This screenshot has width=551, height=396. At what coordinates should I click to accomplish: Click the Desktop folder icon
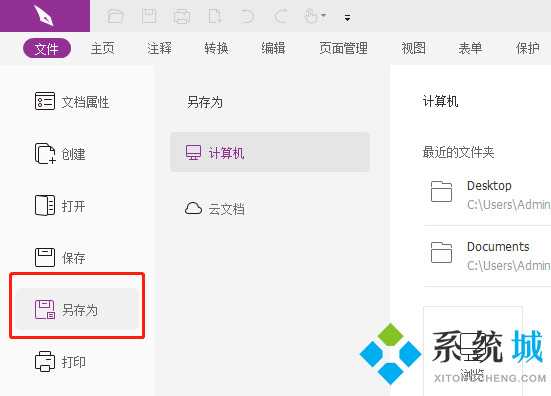441,191
